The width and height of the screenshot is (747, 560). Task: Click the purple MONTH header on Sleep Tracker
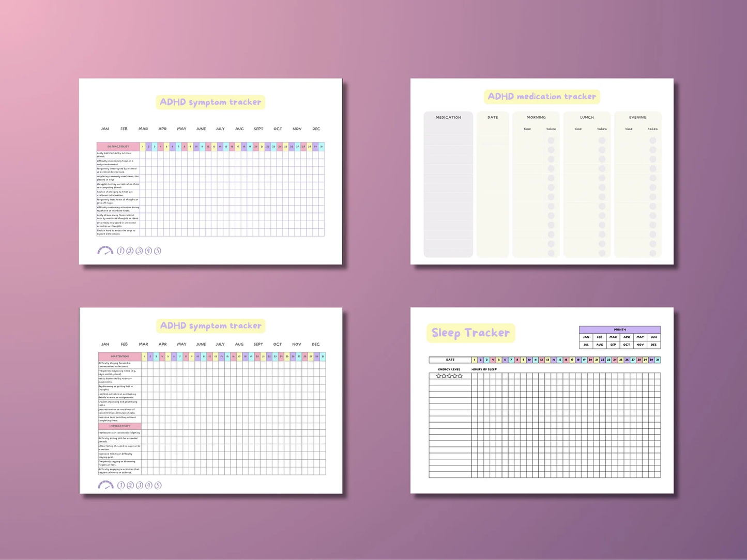click(x=620, y=330)
